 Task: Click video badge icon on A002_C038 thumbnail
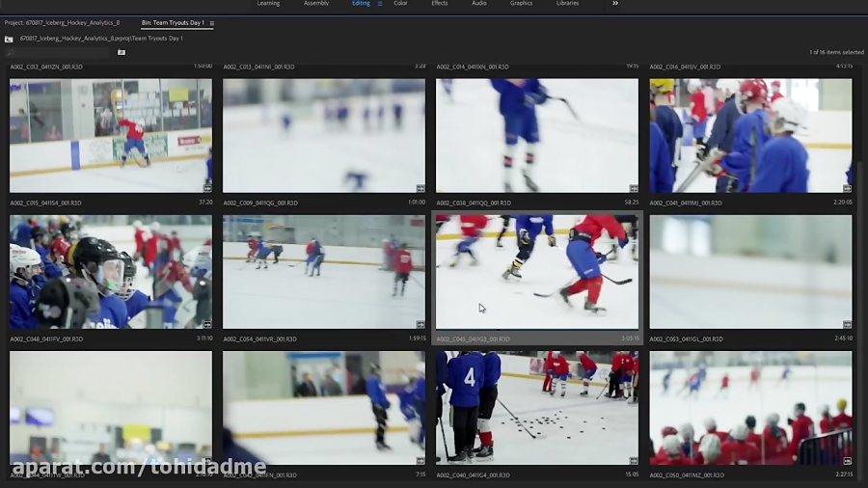pyautogui.click(x=634, y=188)
